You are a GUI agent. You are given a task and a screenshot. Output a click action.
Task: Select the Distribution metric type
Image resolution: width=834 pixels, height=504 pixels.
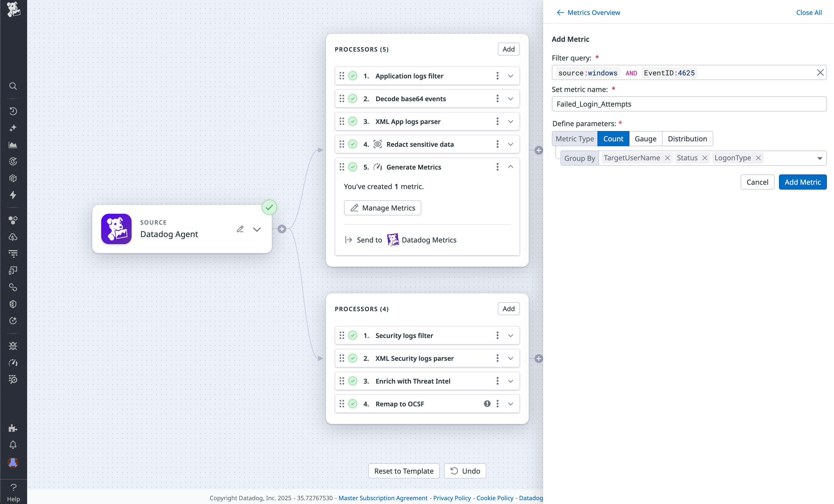coord(687,139)
